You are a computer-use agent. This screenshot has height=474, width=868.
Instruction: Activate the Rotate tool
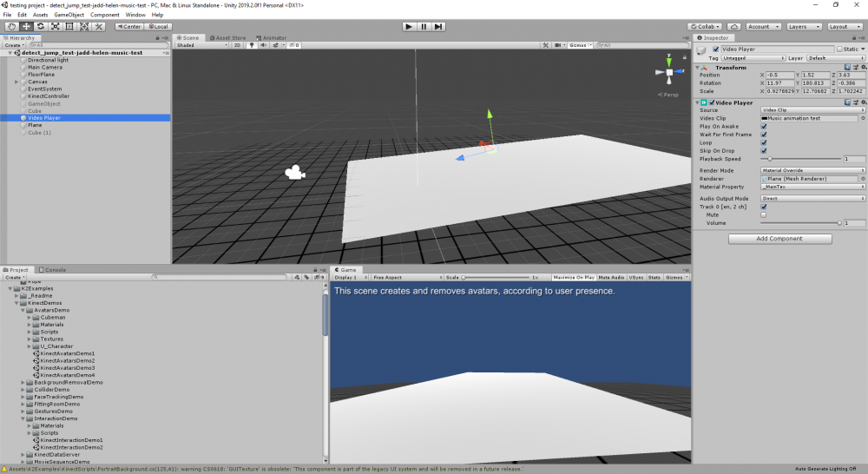point(41,27)
